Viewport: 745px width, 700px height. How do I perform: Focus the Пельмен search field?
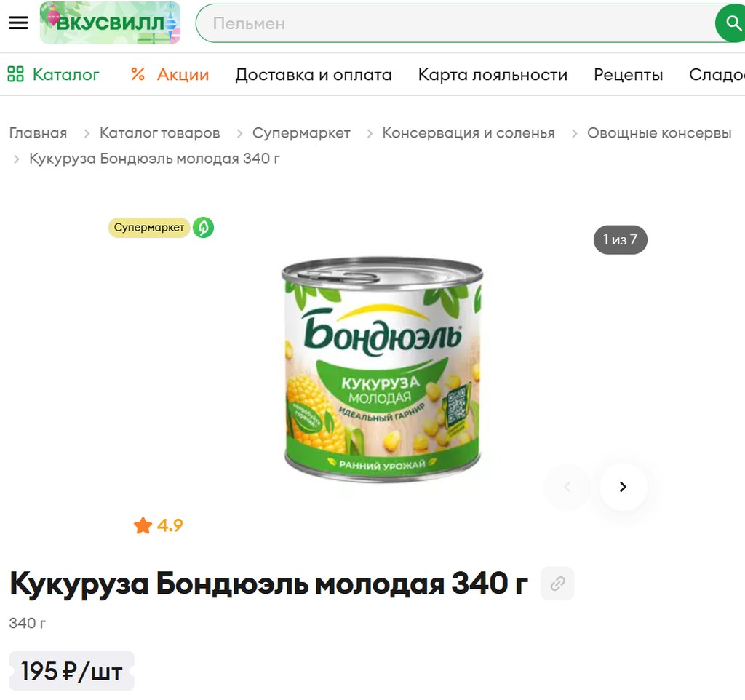point(456,23)
